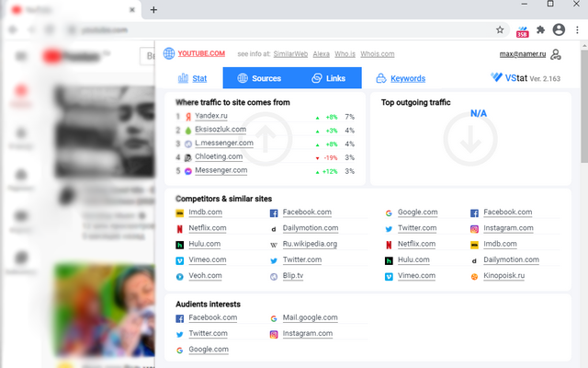This screenshot has width=588, height=368.
Task: Open Google.com in Audients interests
Action: 209,349
